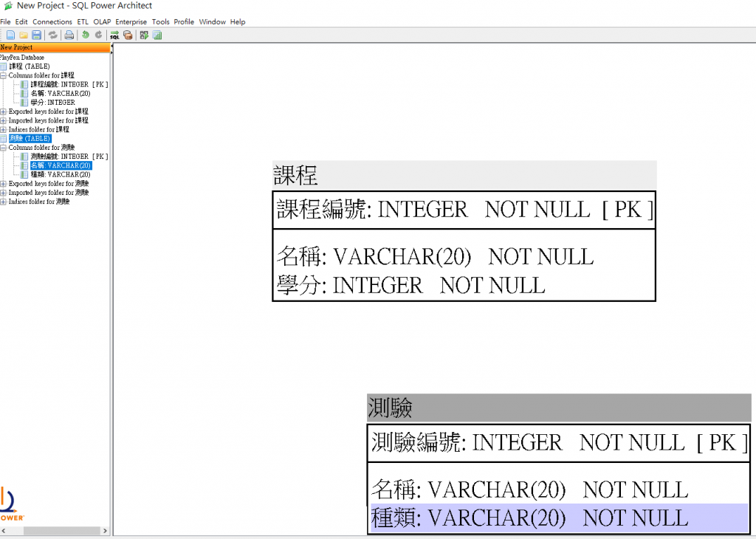Expand the Imported keys folder for 課程
This screenshot has width=756, height=539.
(3, 120)
